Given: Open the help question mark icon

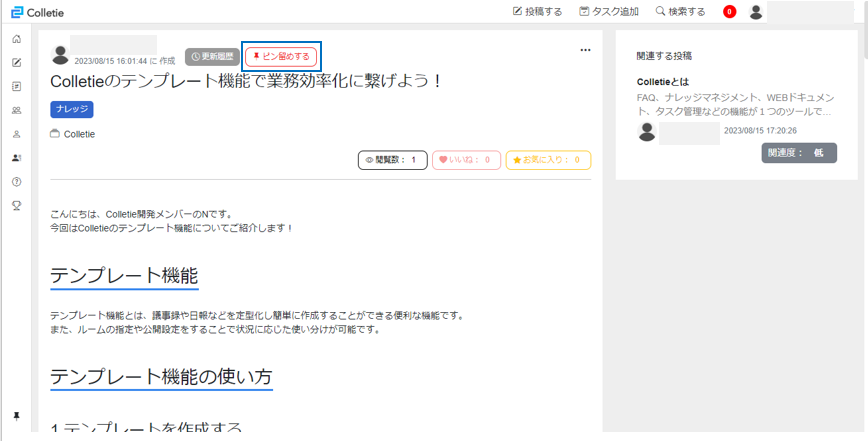Looking at the screenshot, I should 17,181.
